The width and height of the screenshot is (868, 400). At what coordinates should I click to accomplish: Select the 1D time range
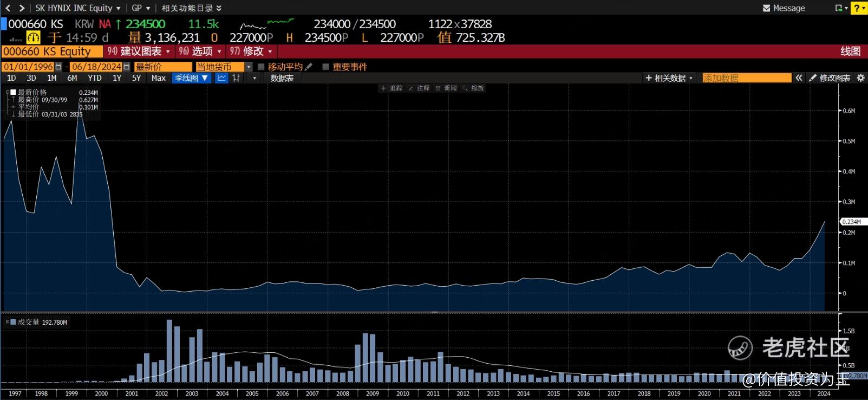(x=11, y=78)
